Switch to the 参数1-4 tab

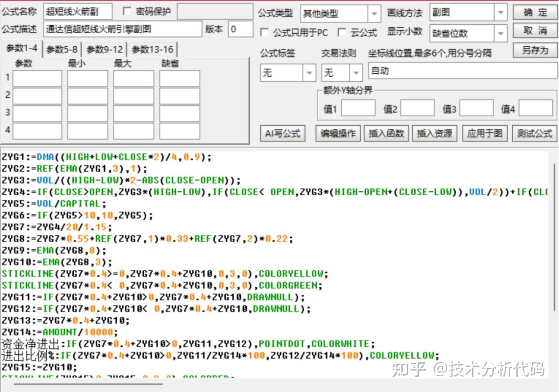(x=22, y=48)
